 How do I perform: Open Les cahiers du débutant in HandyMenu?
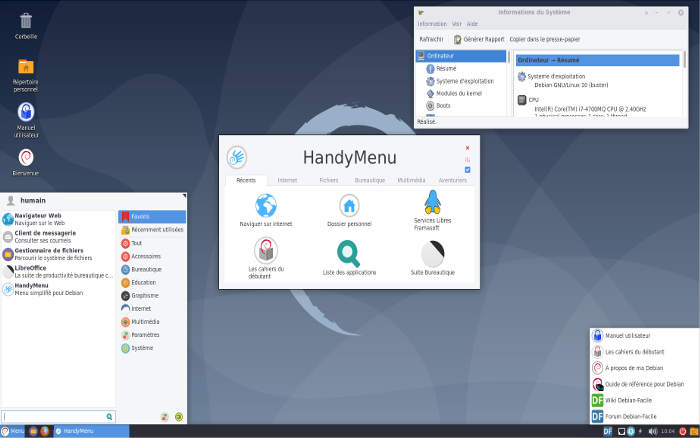265,251
